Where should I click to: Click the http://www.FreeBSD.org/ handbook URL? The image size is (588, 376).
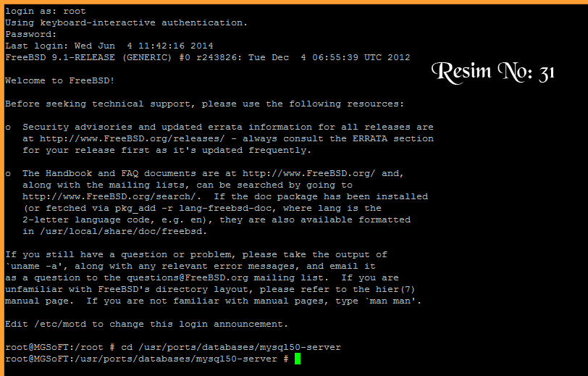tap(308, 173)
